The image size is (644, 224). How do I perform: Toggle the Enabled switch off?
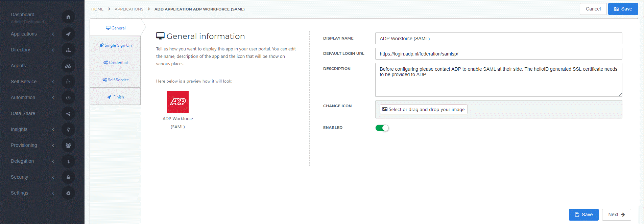point(382,128)
